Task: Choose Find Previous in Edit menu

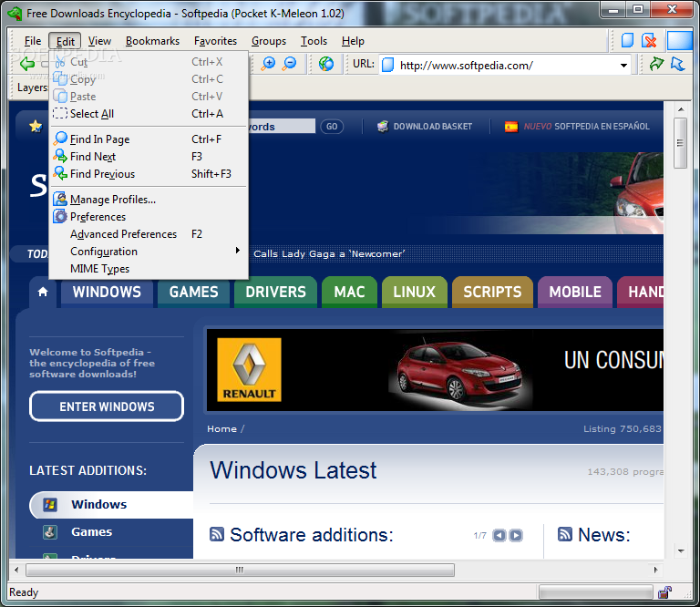Action: tap(148, 174)
